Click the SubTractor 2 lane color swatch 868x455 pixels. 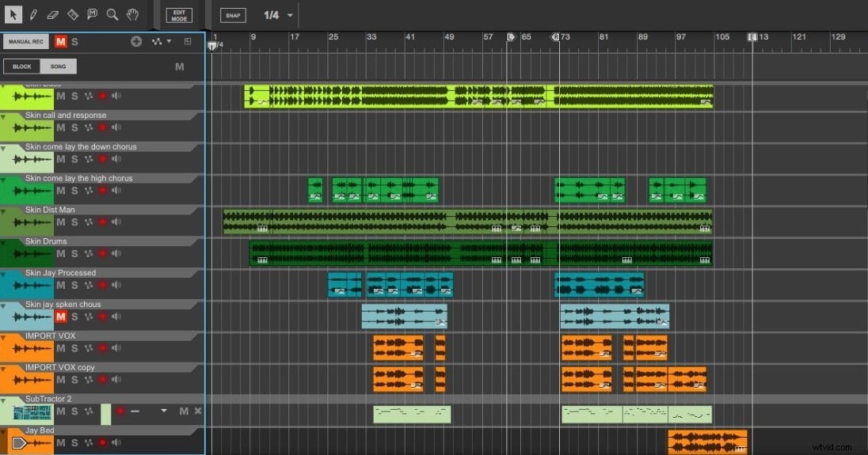106,413
